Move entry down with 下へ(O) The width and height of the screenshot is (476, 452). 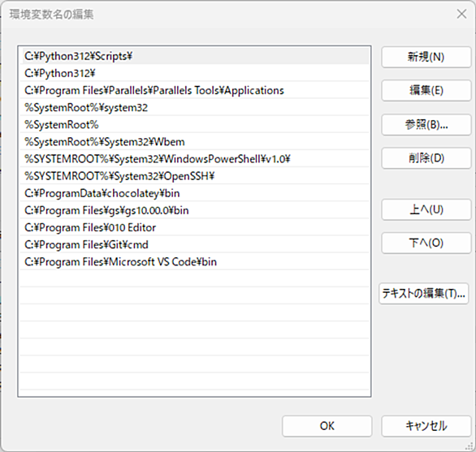426,243
